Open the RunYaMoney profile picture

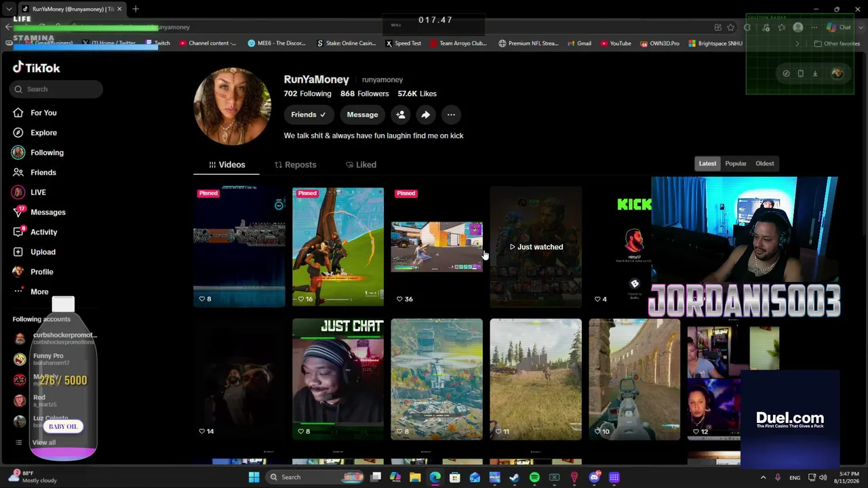point(232,106)
